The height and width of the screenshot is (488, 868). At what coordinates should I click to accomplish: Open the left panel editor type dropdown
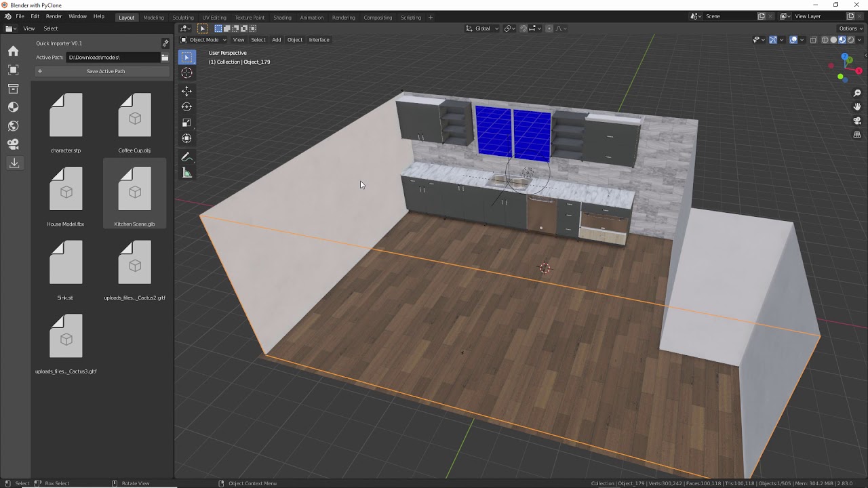click(x=11, y=28)
